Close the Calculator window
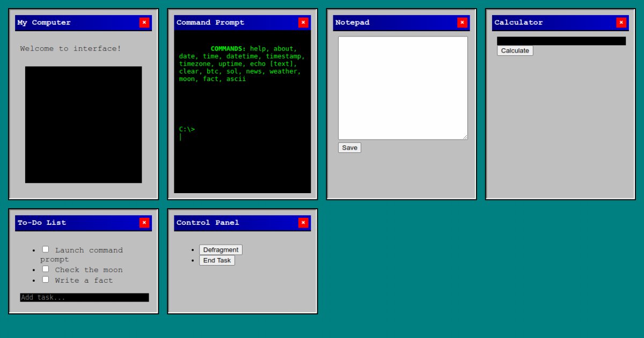The width and height of the screenshot is (644, 338). pos(621,23)
